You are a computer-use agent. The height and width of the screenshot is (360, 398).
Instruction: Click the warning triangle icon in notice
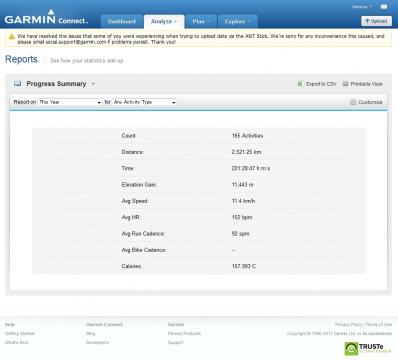[12, 37]
